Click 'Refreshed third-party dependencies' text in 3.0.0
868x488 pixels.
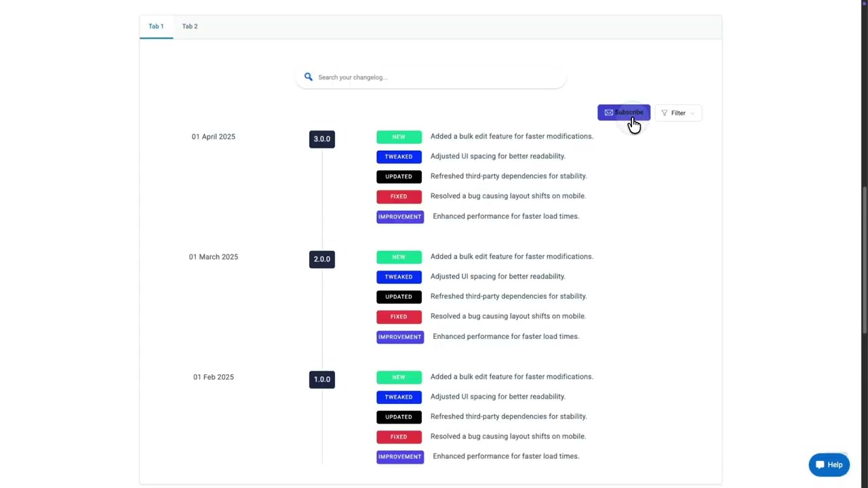point(509,176)
